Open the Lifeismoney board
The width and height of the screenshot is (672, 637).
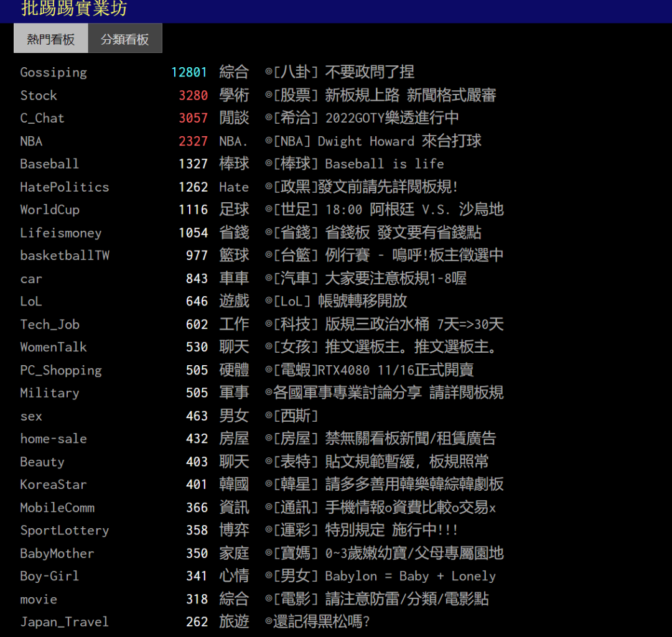[x=60, y=233]
